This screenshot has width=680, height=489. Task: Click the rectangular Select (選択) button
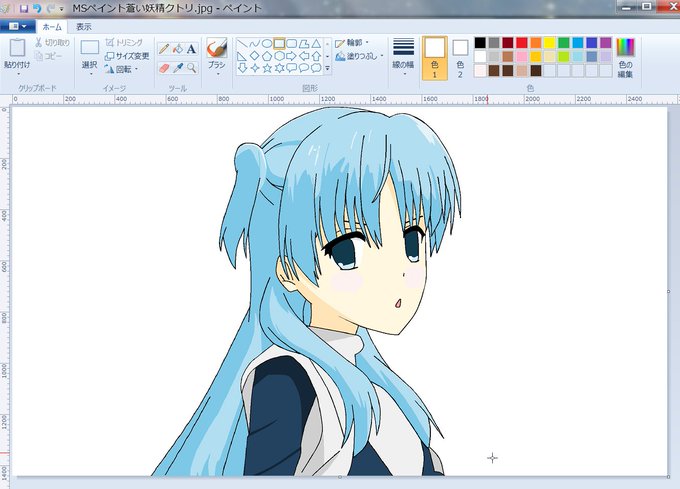[90, 47]
